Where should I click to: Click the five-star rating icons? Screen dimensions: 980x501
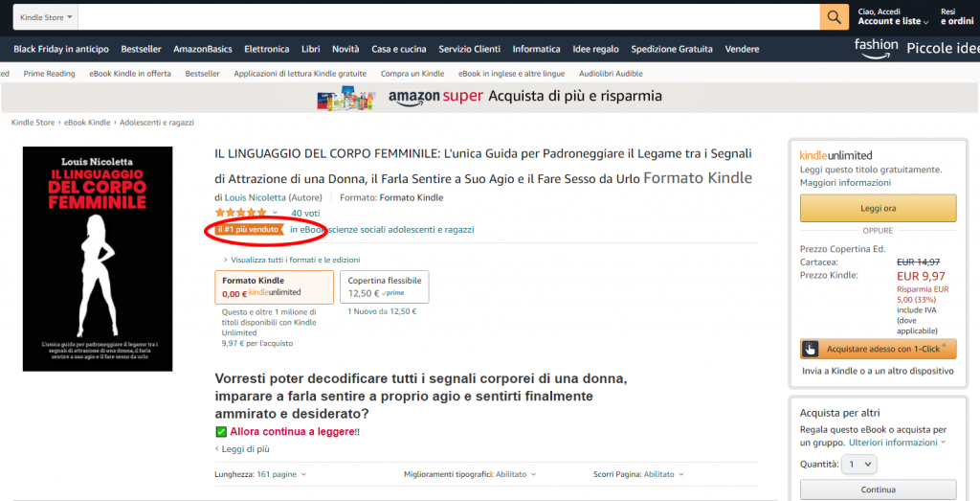click(240, 213)
